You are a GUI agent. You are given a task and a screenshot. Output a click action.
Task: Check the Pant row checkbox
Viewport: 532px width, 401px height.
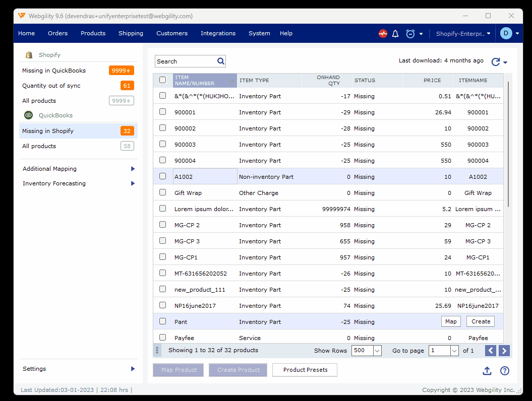pyautogui.click(x=163, y=321)
